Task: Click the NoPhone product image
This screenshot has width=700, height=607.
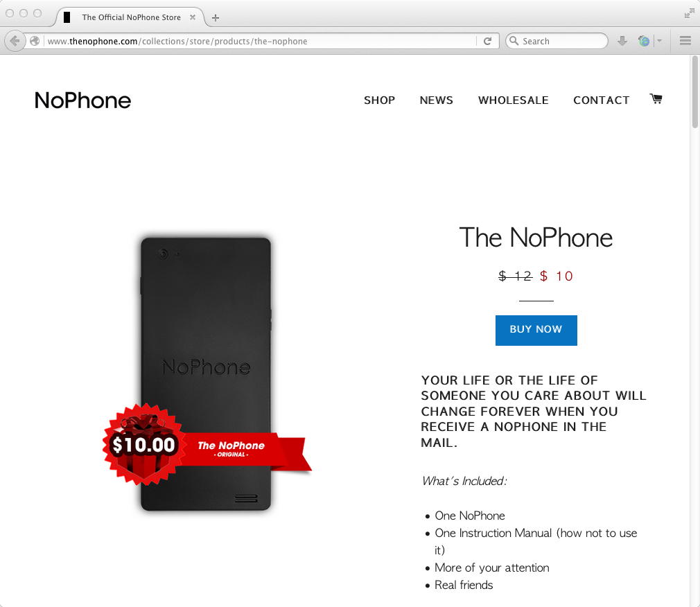Action: tap(207, 374)
